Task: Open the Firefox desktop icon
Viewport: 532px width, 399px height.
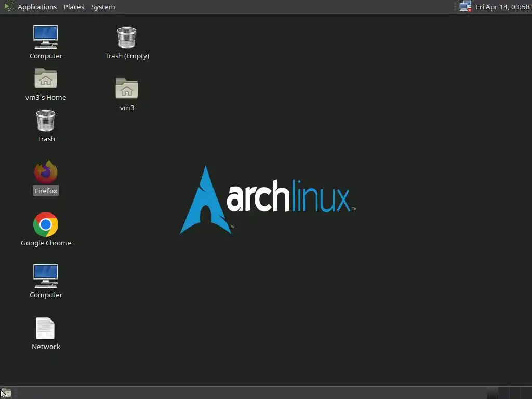Action: [46, 178]
